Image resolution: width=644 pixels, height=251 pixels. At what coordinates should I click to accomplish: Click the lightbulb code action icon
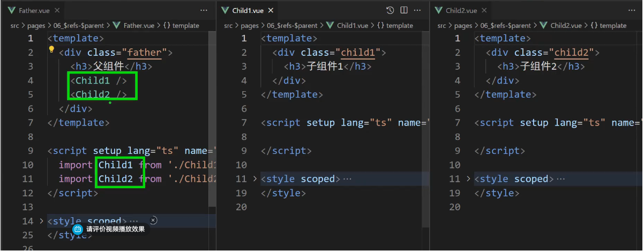pos(52,49)
